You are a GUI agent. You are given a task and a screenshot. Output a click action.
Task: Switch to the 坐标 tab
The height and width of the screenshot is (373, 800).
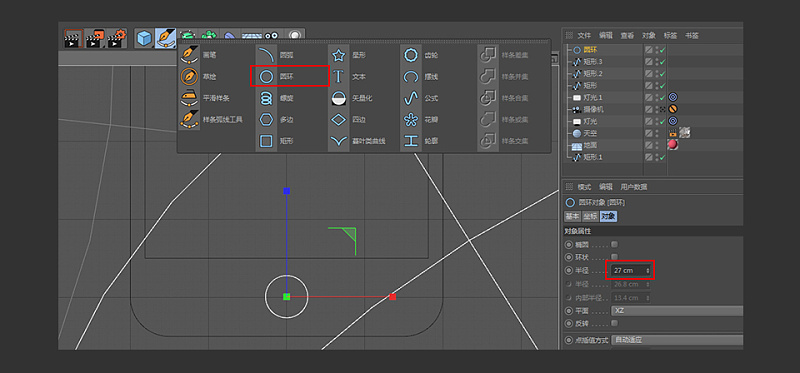coord(590,216)
